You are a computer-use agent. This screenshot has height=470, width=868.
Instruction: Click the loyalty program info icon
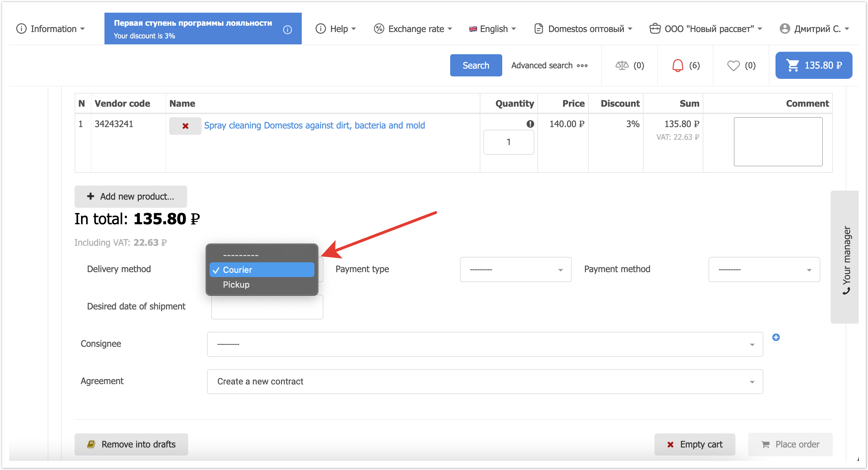click(287, 30)
